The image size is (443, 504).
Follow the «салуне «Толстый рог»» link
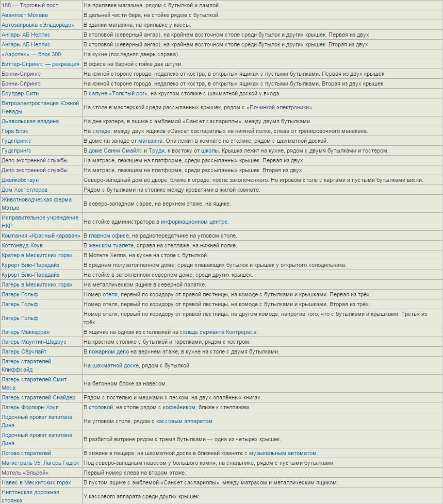[x=118, y=94]
